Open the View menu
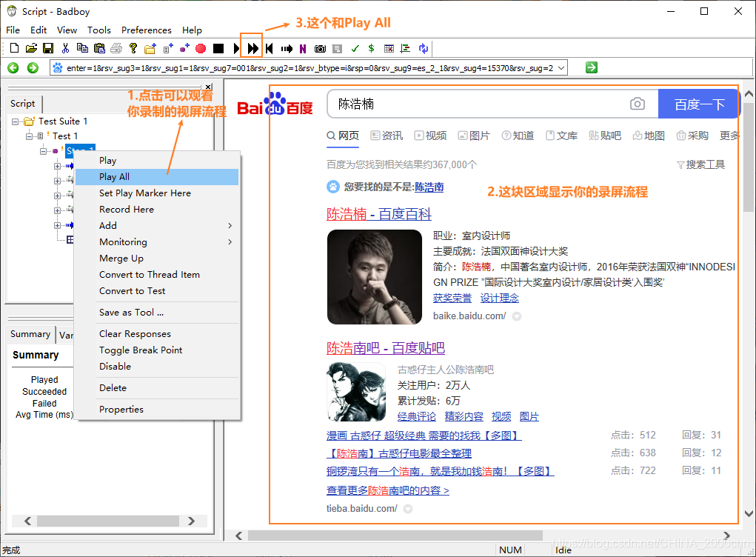Screen dimensions: 756x557 [x=67, y=30]
